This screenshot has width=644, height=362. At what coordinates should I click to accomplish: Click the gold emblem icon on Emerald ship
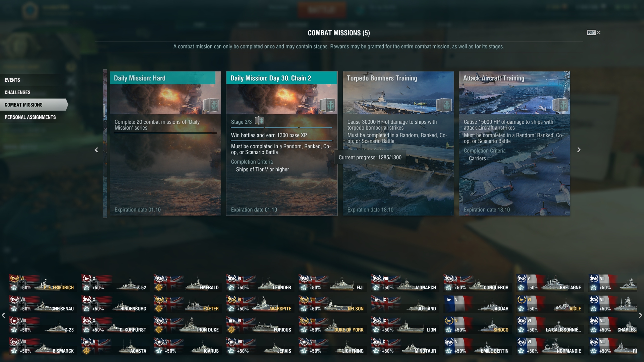point(159,288)
